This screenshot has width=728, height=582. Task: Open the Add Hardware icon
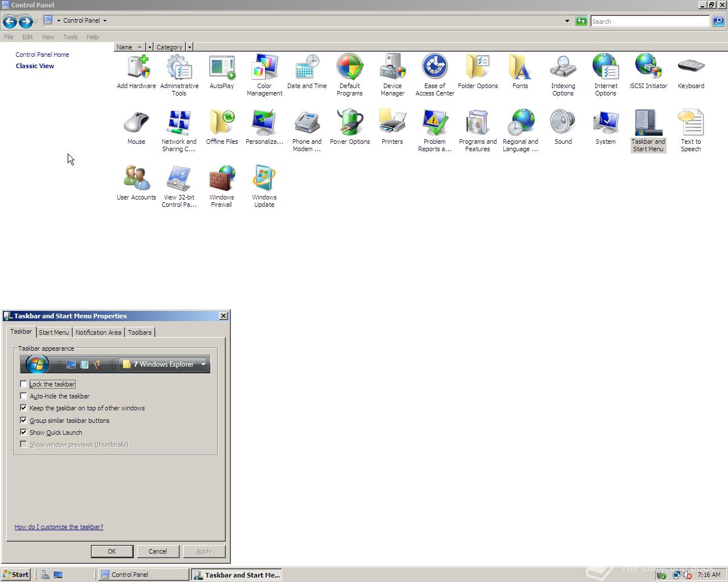[x=136, y=72]
